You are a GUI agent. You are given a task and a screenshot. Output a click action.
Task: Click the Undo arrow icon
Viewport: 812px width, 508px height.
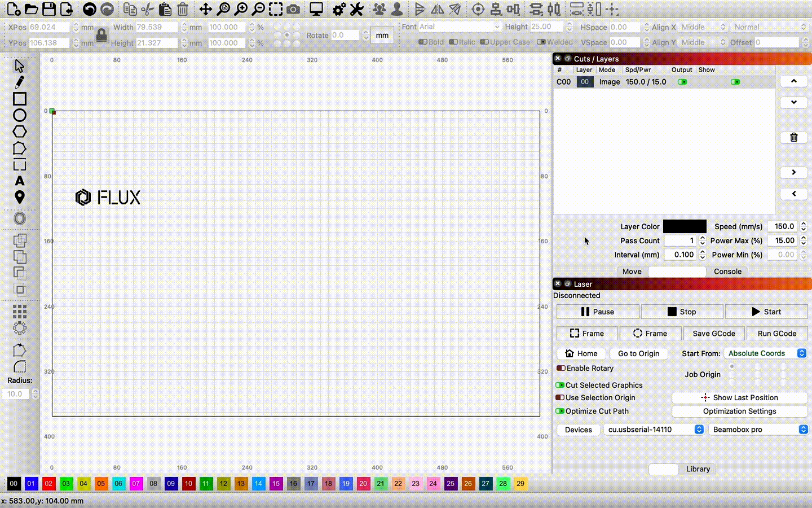(x=89, y=9)
